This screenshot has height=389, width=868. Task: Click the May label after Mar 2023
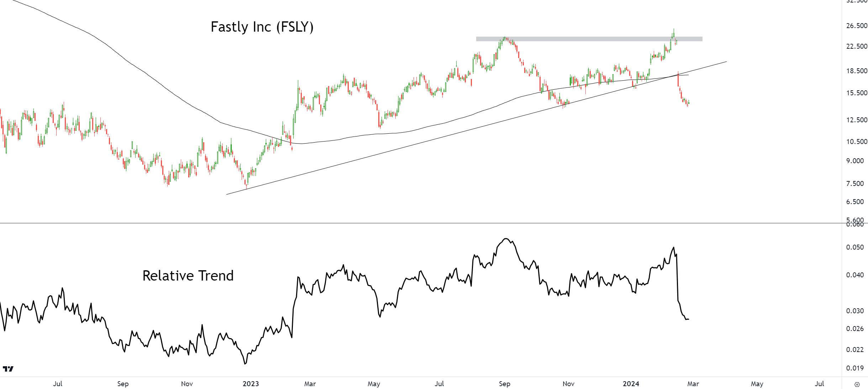374,384
